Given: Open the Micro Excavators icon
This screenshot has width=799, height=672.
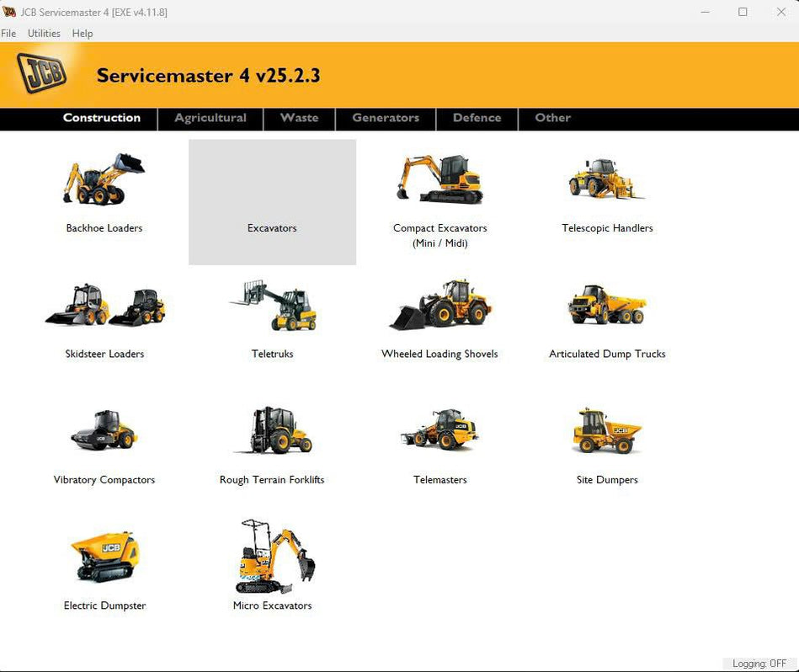Looking at the screenshot, I should coord(273,557).
